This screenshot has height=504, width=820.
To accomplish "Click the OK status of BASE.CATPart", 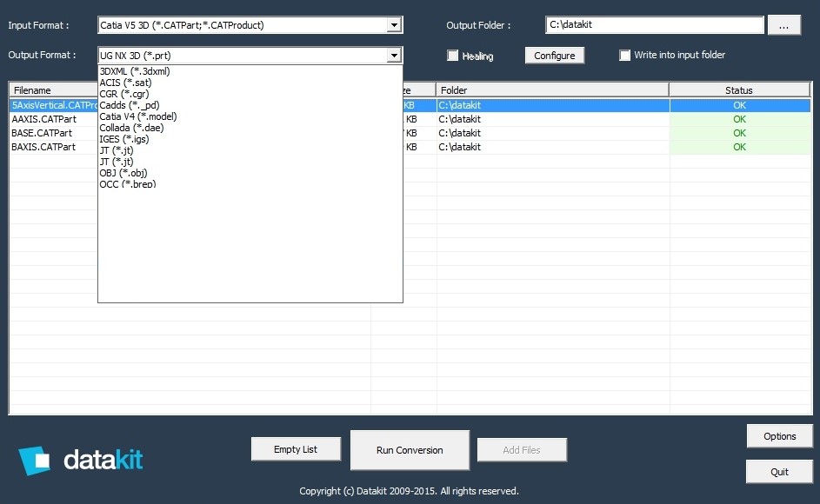I will 739,133.
